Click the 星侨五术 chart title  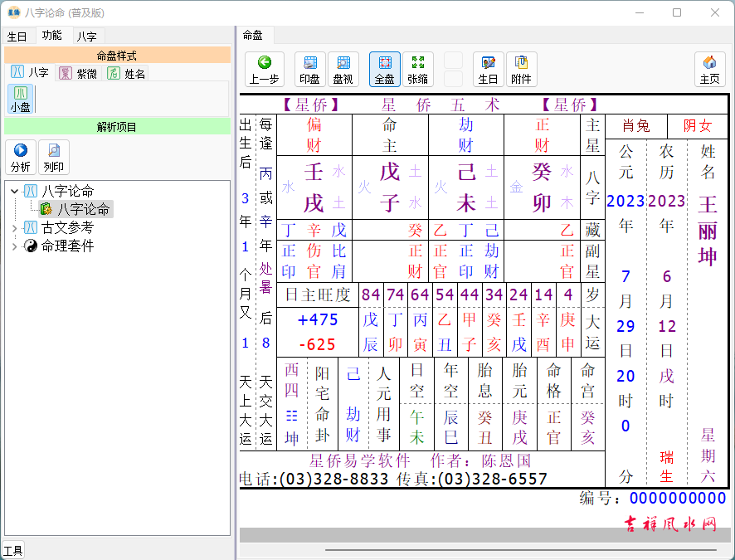[x=441, y=105]
